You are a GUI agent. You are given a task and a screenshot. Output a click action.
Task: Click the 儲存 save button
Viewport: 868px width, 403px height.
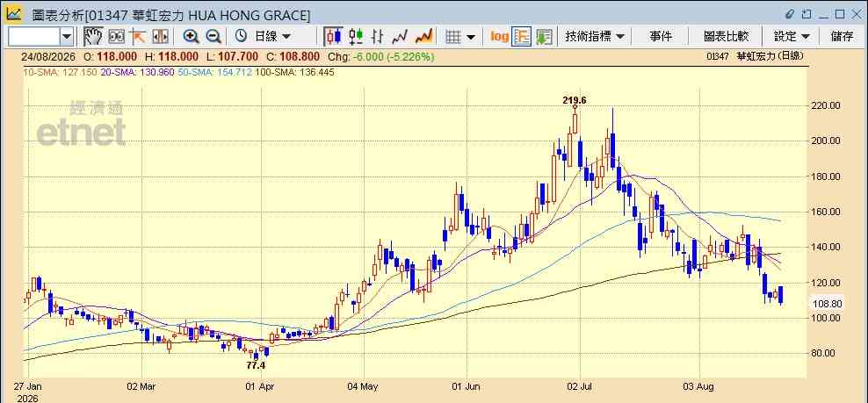click(842, 37)
